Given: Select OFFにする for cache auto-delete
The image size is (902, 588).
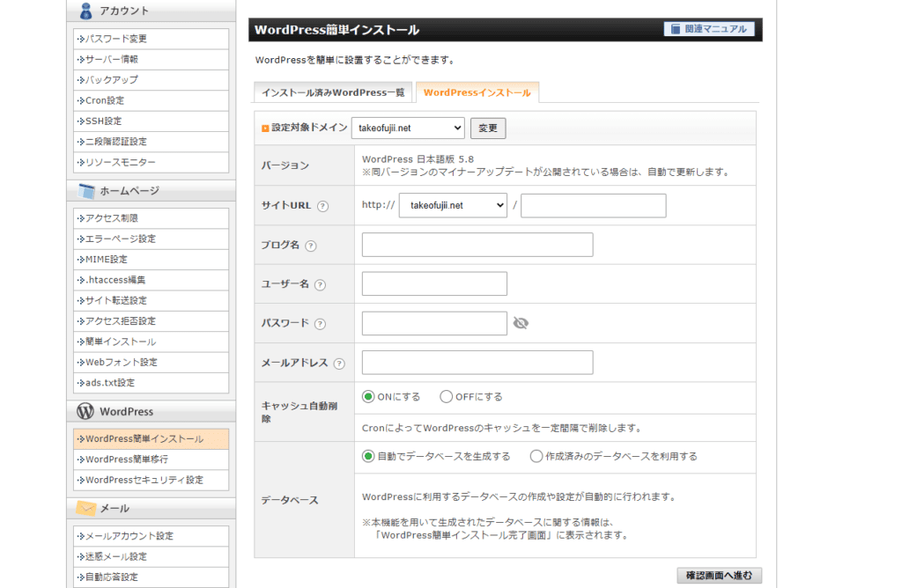Looking at the screenshot, I should [x=446, y=397].
